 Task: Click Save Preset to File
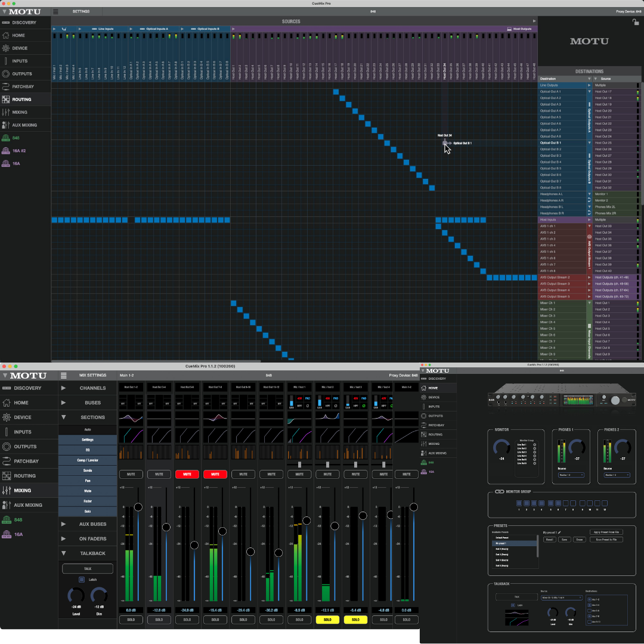(x=606, y=540)
